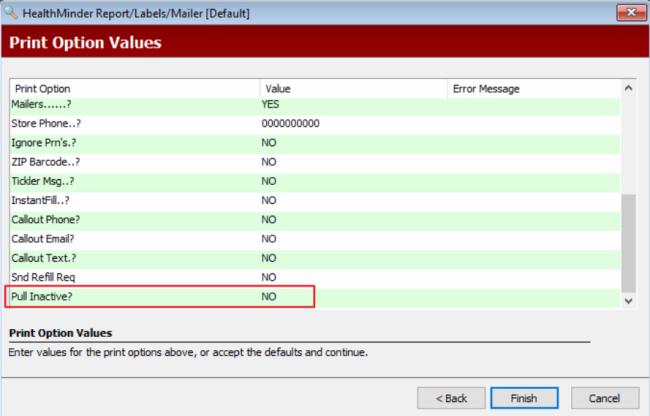
Task: Close the HealthMinder Report dialog
Action: coord(631,12)
